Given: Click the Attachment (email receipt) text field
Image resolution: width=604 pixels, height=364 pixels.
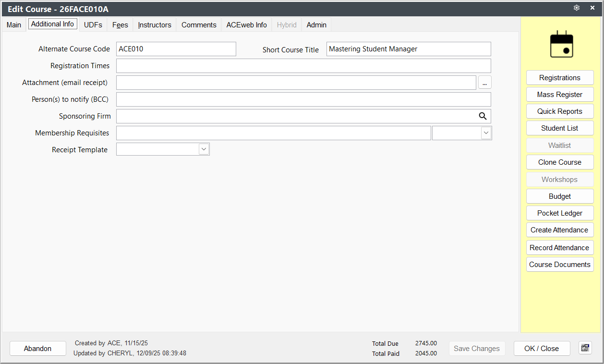Looking at the screenshot, I should point(296,83).
